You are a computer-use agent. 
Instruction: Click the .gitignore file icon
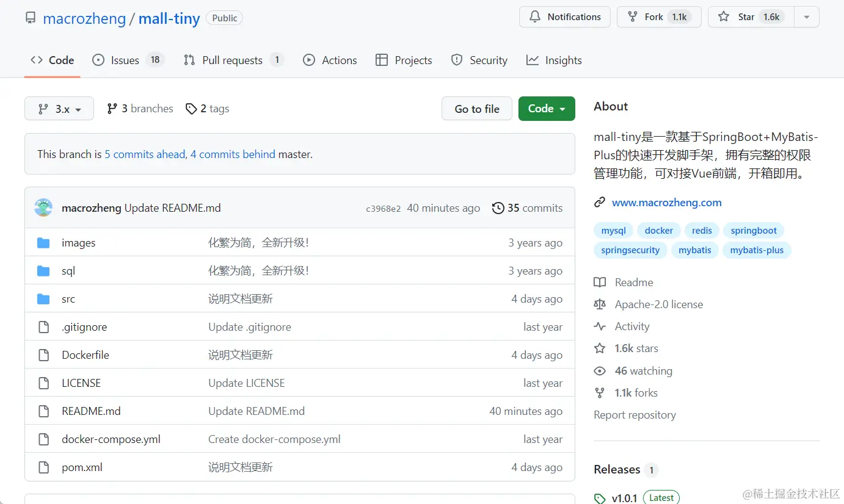coord(43,327)
